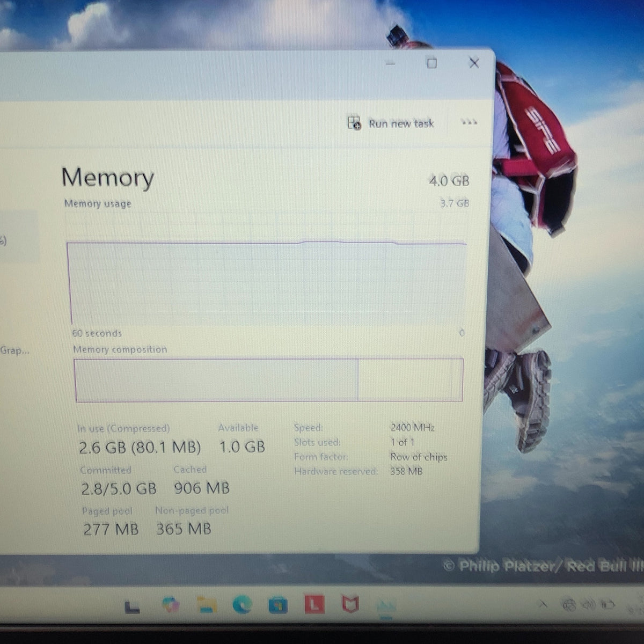Open the red Lenovo L app icon

pyautogui.click(x=314, y=605)
